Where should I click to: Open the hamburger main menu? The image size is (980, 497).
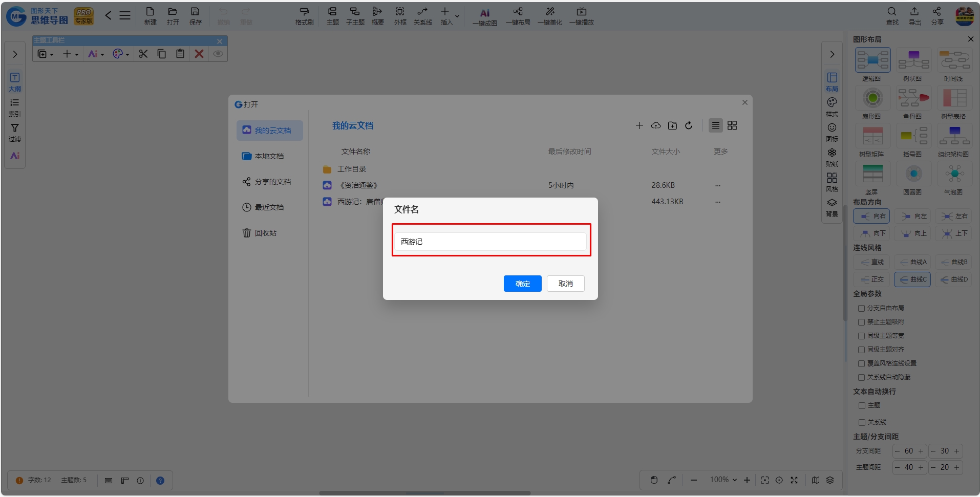tap(125, 15)
